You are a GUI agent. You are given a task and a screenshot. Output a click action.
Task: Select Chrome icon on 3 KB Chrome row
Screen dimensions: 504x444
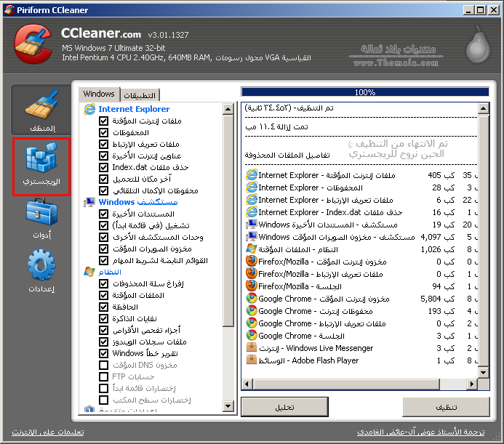coord(252,336)
